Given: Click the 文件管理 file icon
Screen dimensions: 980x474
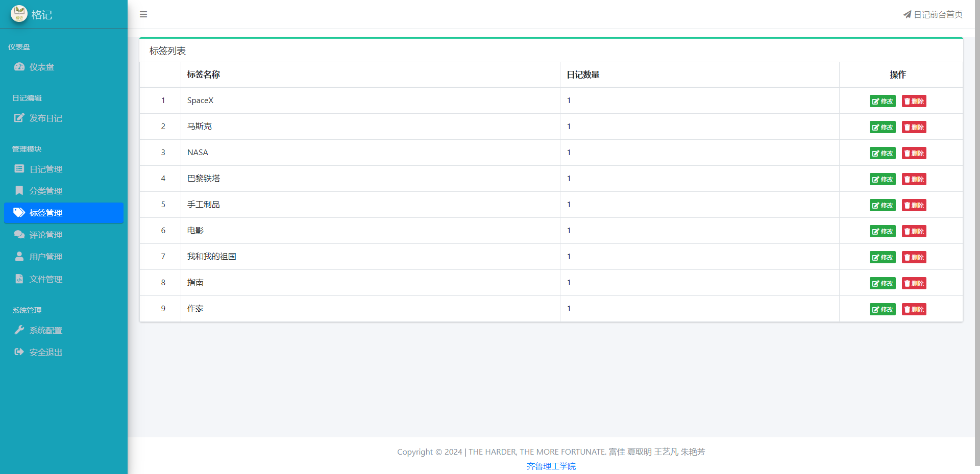Looking at the screenshot, I should [x=19, y=279].
